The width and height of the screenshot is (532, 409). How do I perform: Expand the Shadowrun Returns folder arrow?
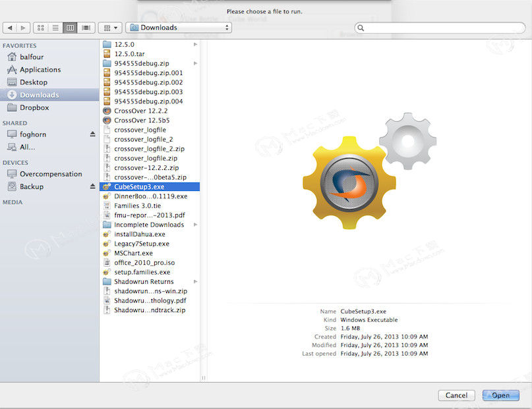(195, 282)
